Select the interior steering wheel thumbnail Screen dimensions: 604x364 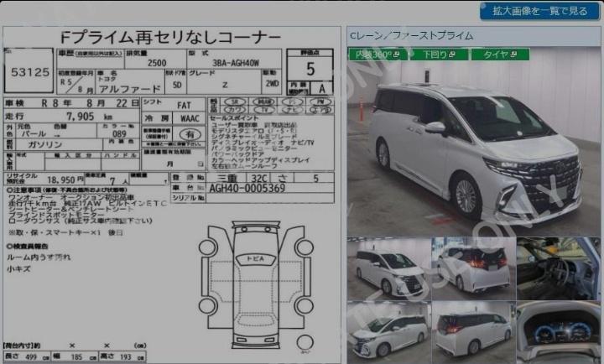558,269
